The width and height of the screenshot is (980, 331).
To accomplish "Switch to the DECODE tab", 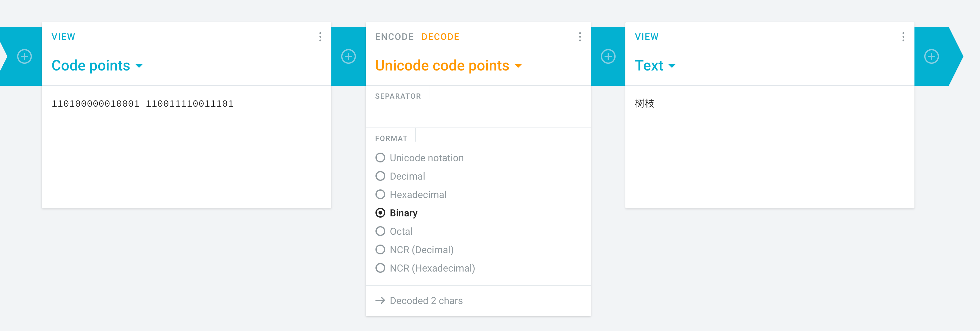I will (x=440, y=36).
